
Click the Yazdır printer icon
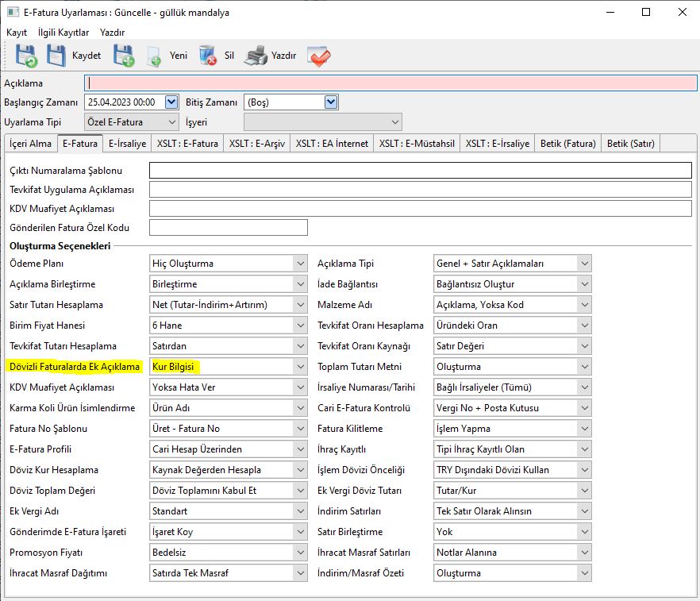pos(256,56)
